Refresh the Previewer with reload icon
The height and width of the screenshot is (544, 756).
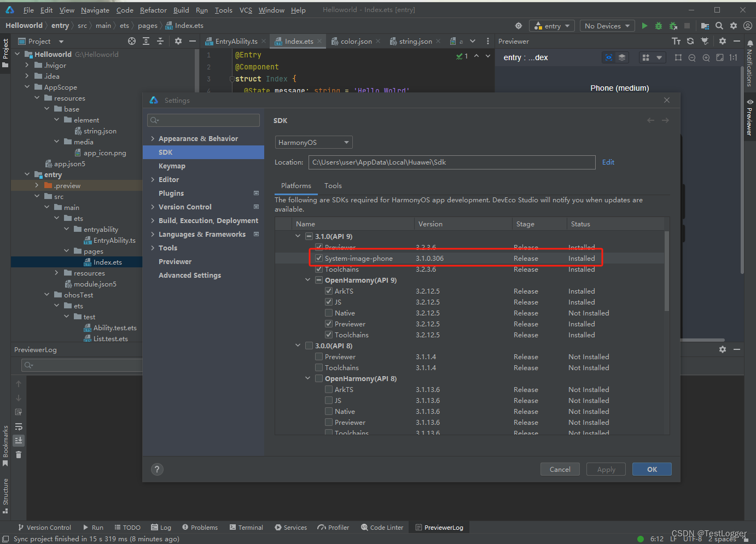(690, 41)
